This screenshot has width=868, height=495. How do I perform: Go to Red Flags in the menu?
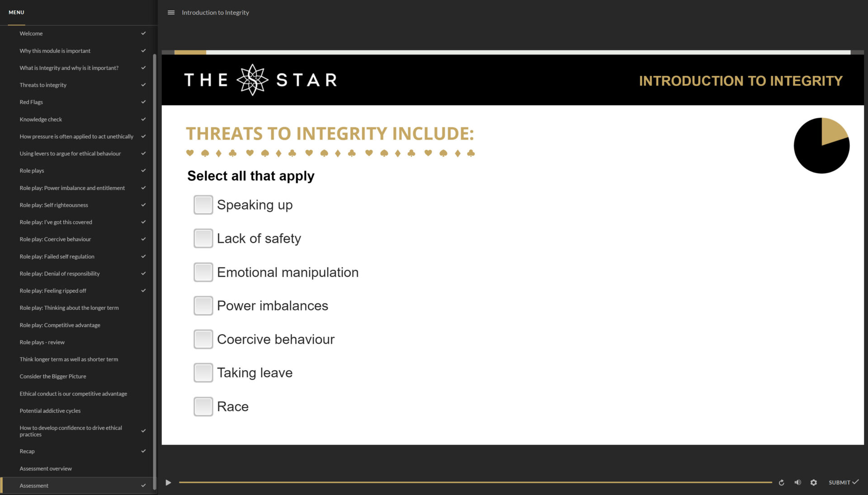coord(31,102)
